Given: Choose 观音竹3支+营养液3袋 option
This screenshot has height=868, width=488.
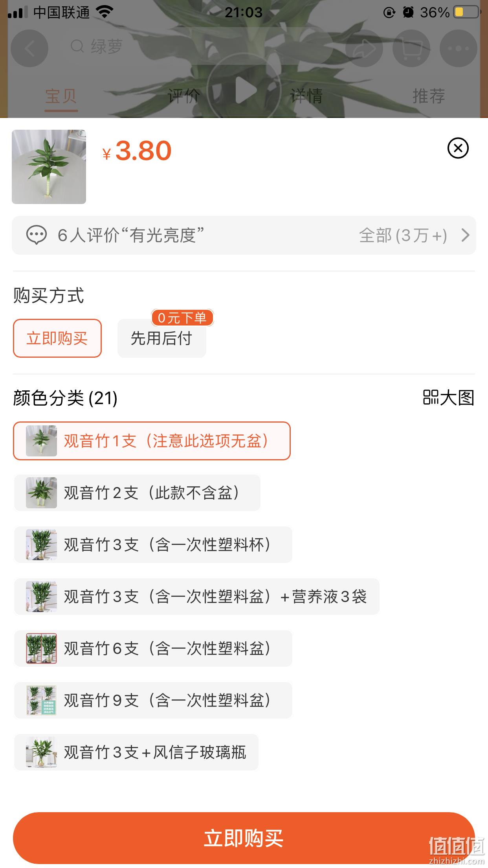Looking at the screenshot, I should click(196, 596).
